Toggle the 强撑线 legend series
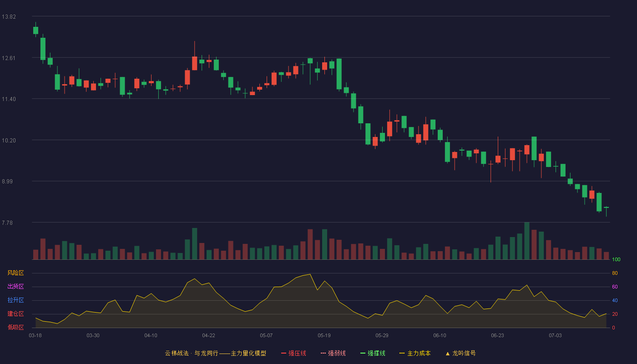This screenshot has height=364, width=637. point(373,353)
